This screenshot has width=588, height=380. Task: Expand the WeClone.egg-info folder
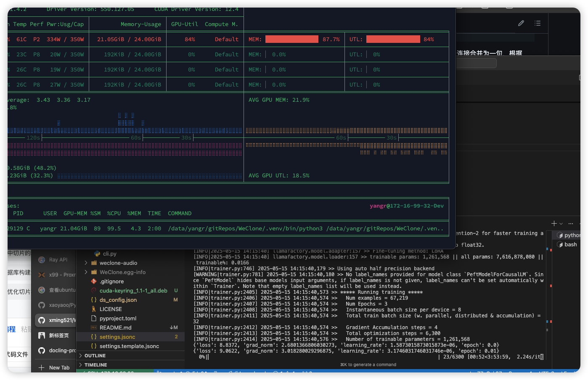pyautogui.click(x=122, y=272)
